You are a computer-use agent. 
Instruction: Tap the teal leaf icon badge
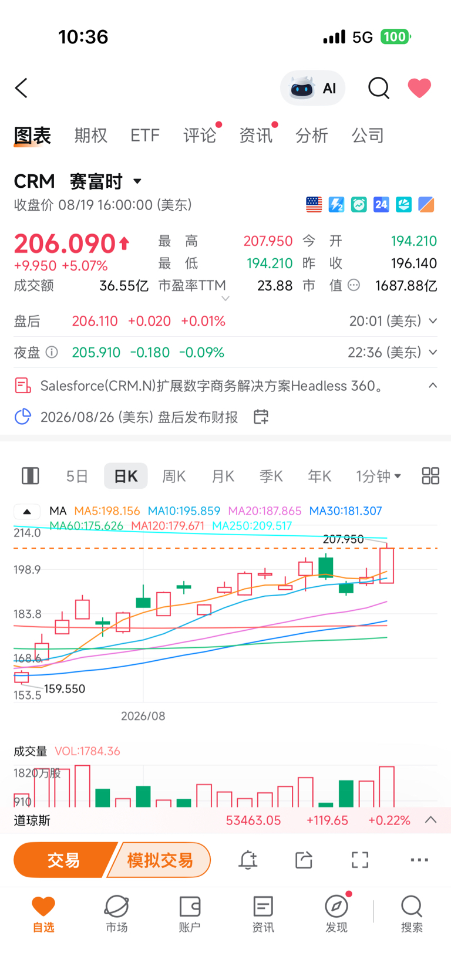(x=403, y=204)
